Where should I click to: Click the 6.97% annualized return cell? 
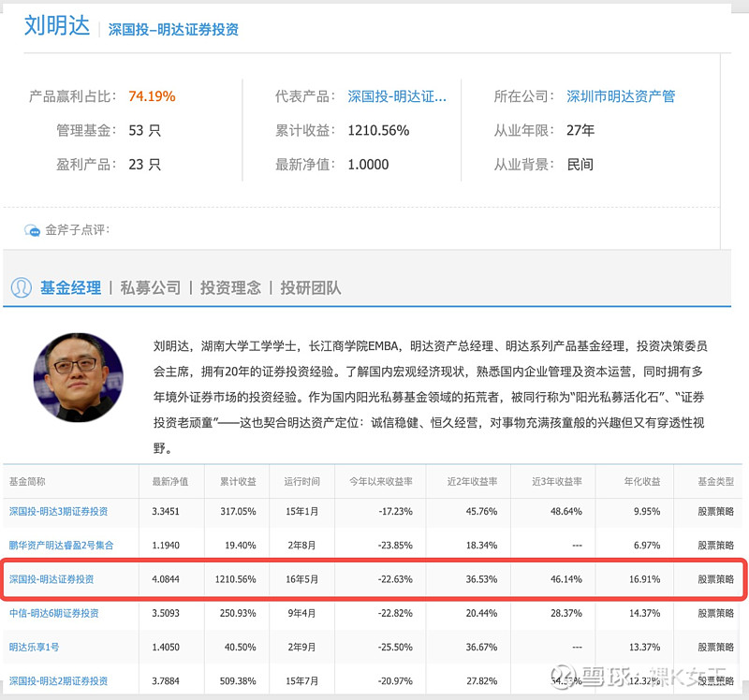[647, 546]
